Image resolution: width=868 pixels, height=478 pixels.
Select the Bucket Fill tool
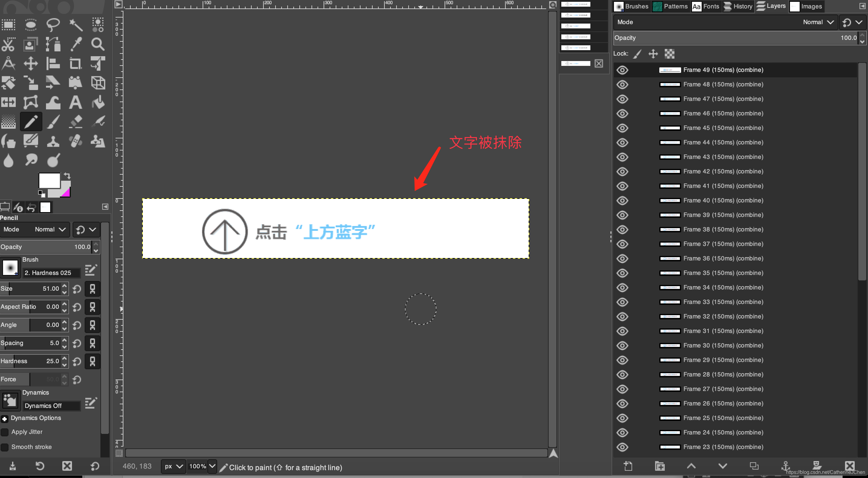(x=98, y=103)
